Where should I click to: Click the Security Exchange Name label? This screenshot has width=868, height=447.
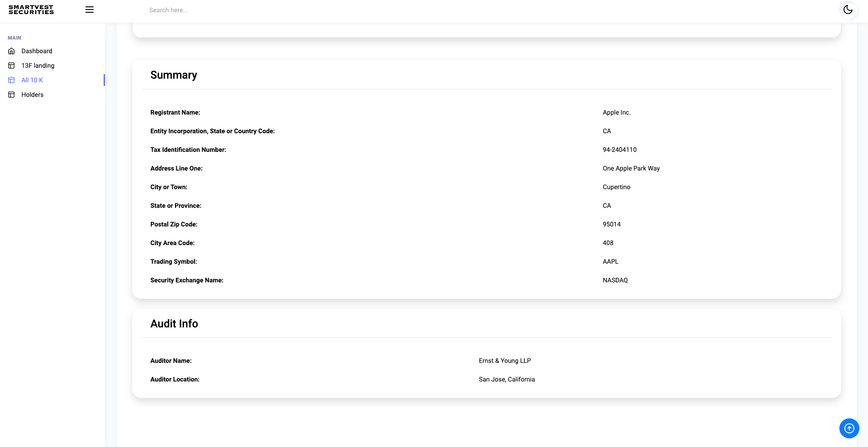tap(187, 280)
